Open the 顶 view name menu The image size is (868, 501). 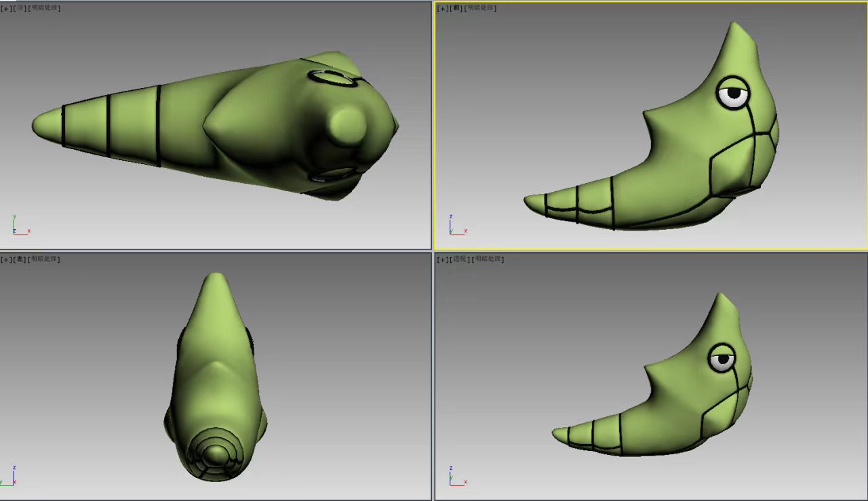(x=19, y=8)
